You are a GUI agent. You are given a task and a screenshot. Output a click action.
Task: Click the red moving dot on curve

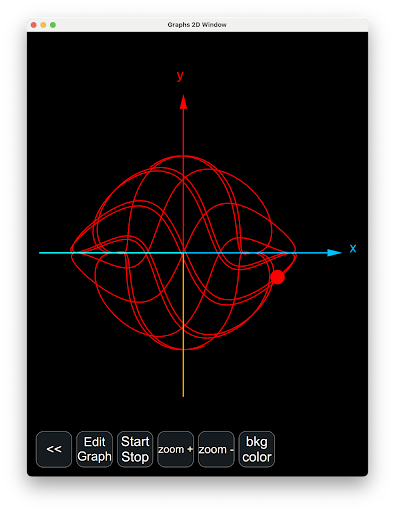point(278,277)
